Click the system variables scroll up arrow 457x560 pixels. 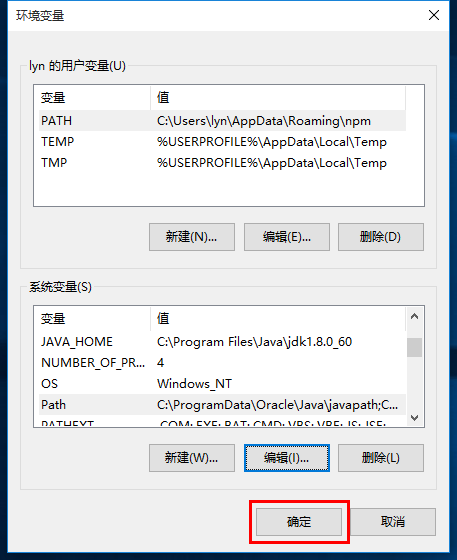click(415, 316)
